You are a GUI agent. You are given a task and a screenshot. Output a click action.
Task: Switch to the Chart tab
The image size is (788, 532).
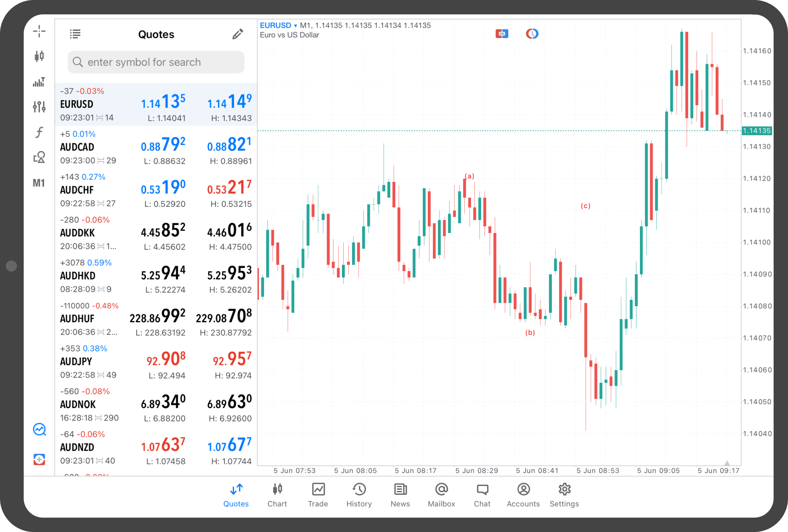[277, 495]
